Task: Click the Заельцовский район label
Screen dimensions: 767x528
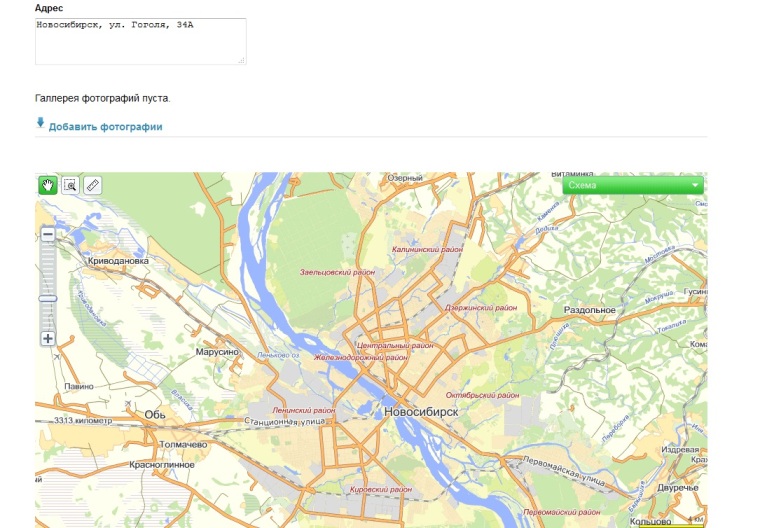Action: (x=338, y=272)
